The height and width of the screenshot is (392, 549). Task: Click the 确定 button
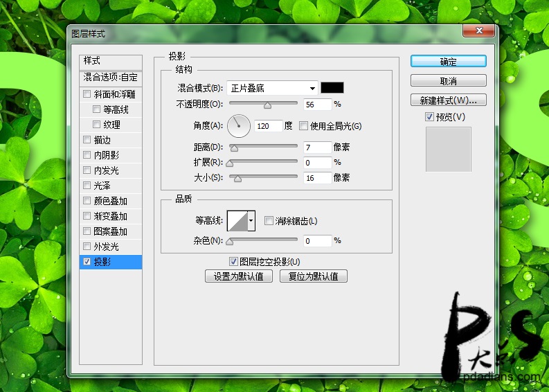click(448, 62)
